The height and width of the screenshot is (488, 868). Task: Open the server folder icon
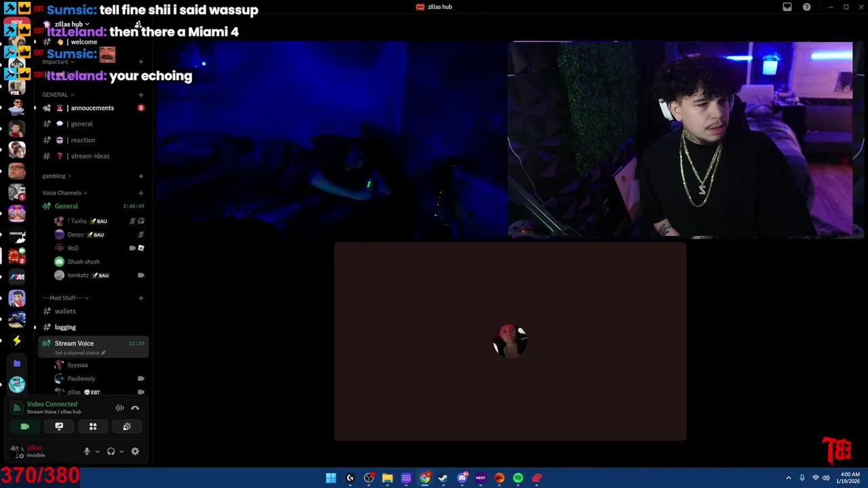[17, 363]
